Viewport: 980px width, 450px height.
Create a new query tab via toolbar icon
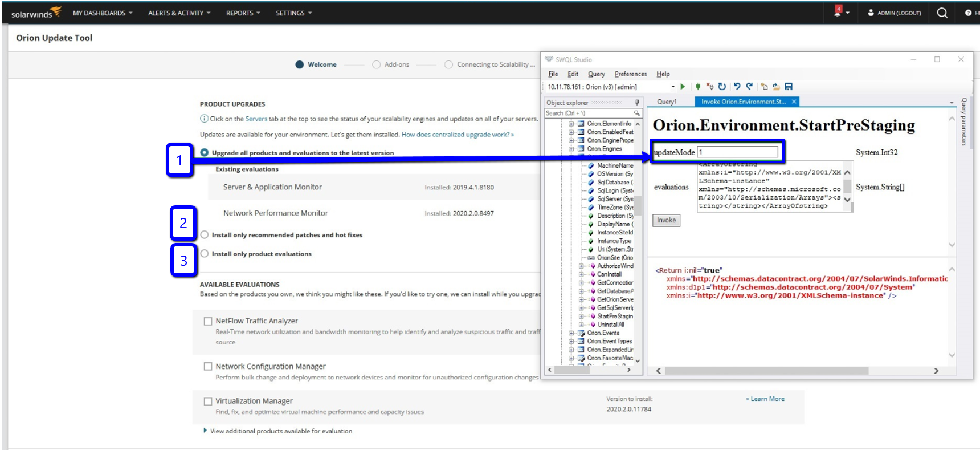point(764,87)
